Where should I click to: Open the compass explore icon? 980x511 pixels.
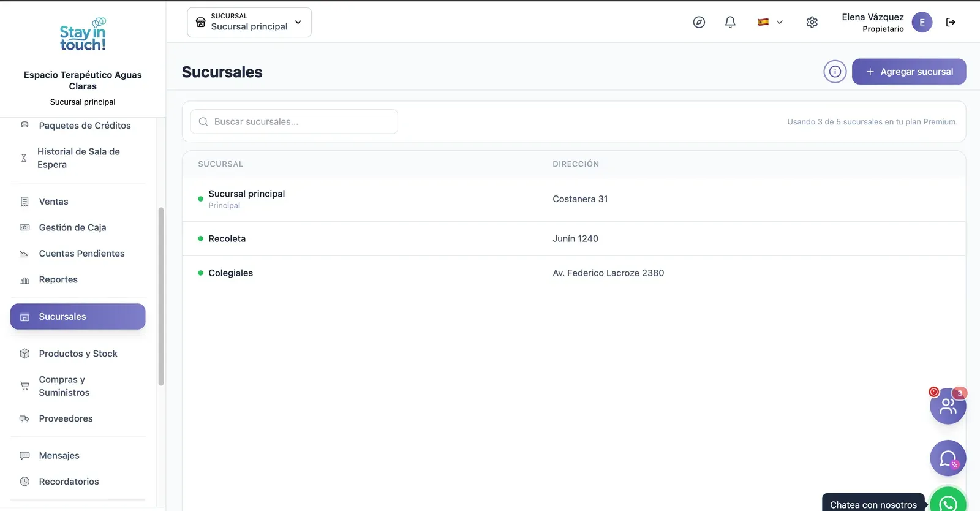click(x=699, y=22)
